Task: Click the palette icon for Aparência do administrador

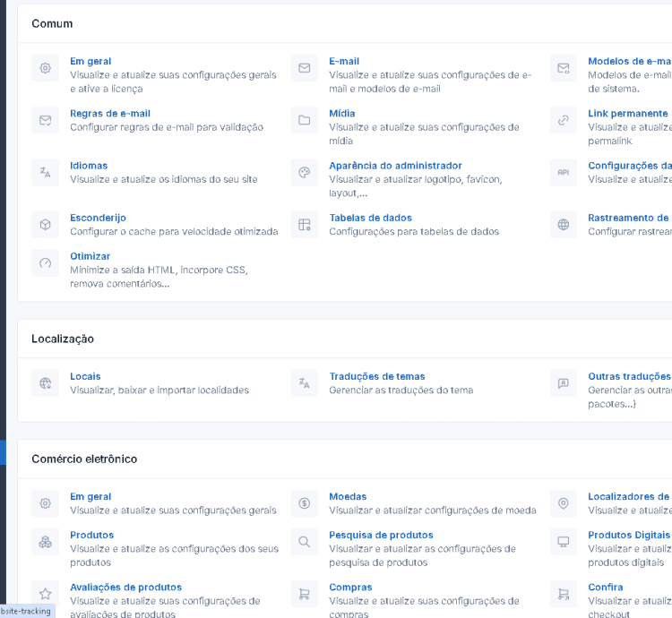Action: coord(304,172)
